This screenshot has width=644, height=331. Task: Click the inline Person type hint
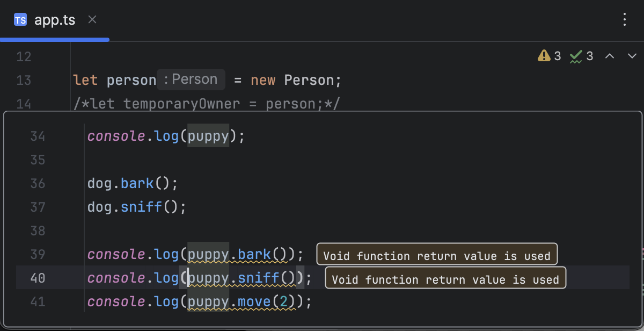coord(191,79)
